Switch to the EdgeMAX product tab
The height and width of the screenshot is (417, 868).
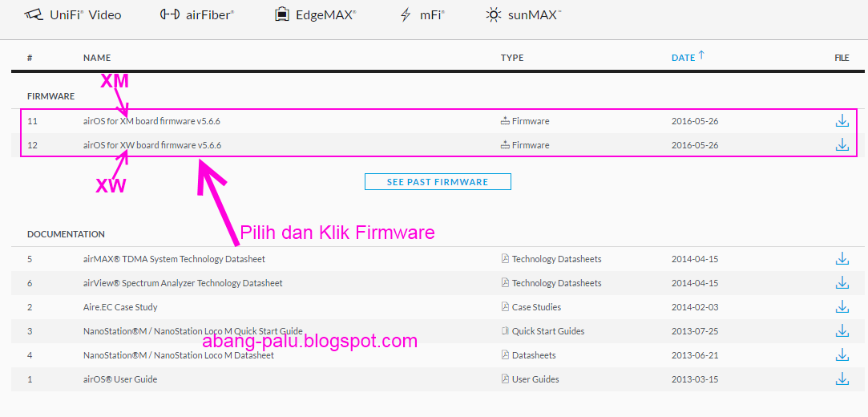point(316,15)
